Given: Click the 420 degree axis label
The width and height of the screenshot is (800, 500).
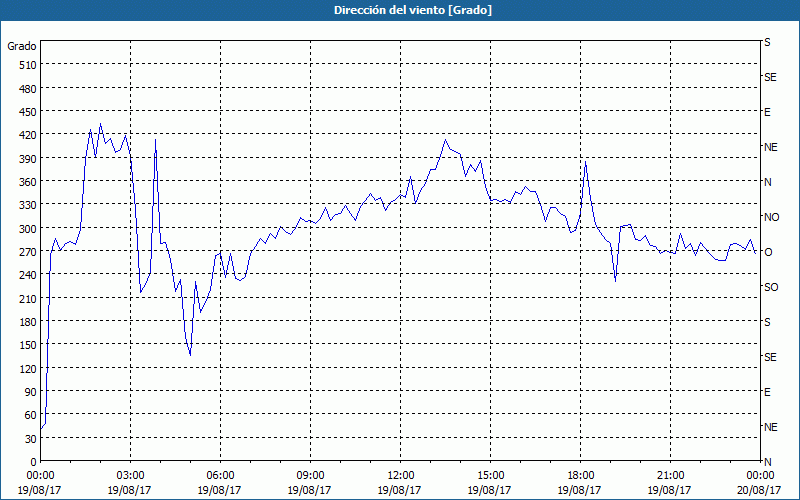Looking at the screenshot, I should point(28,135).
